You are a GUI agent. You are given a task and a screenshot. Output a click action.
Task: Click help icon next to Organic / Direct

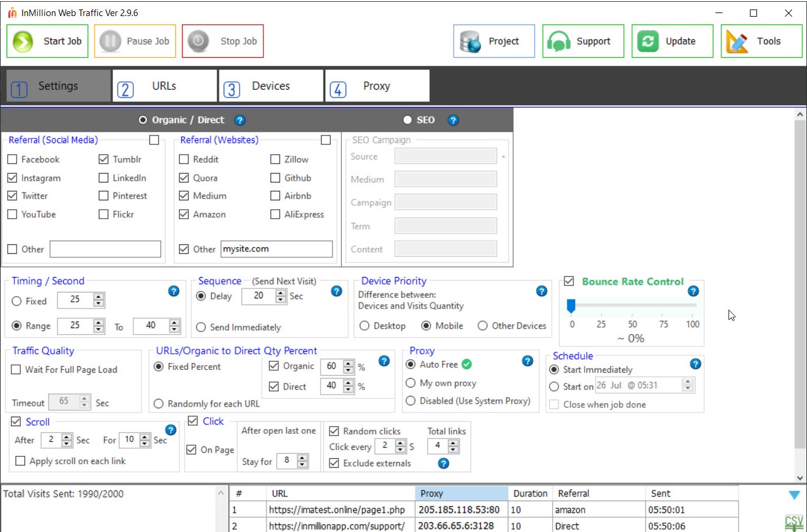[240, 120]
